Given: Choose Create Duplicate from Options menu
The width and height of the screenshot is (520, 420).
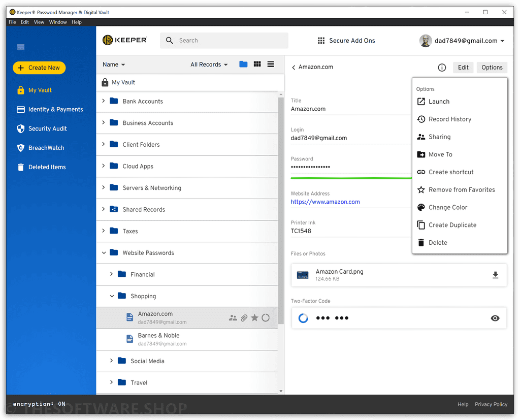Looking at the screenshot, I should tap(460, 225).
